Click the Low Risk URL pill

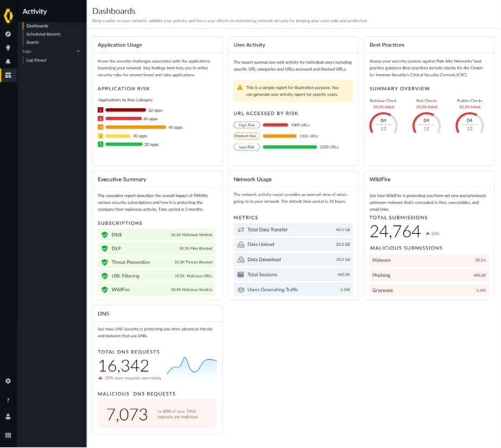click(246, 147)
